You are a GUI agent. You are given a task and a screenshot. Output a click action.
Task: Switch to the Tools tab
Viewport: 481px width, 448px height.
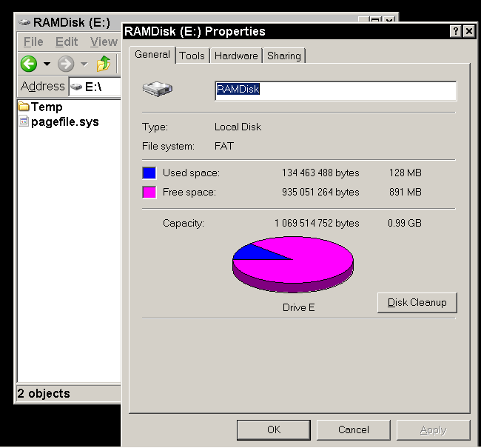click(x=192, y=56)
